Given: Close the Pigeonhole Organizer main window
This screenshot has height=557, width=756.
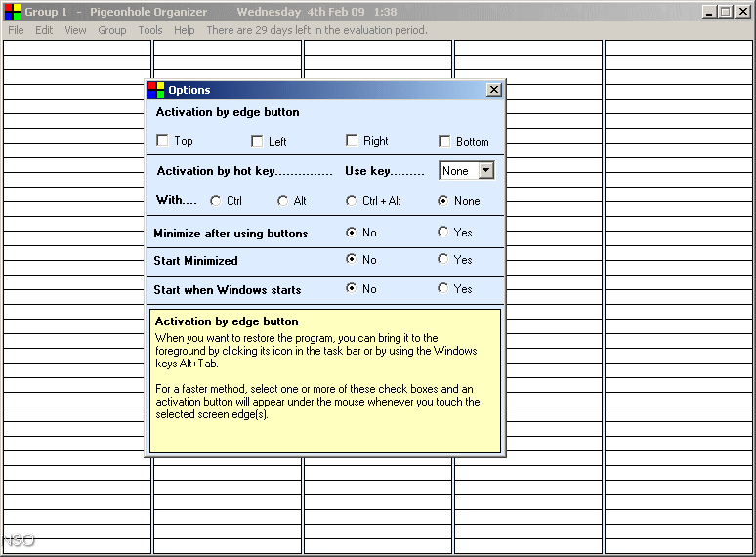Looking at the screenshot, I should coord(743,12).
